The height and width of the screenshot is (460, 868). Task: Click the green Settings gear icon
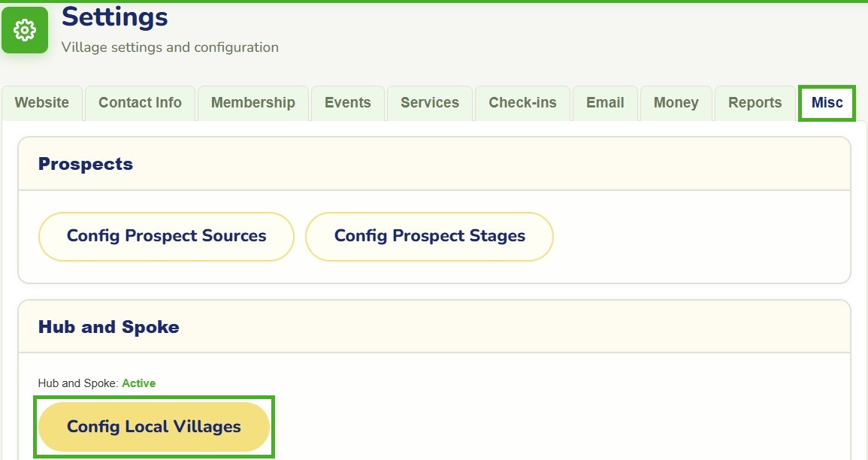pyautogui.click(x=25, y=30)
